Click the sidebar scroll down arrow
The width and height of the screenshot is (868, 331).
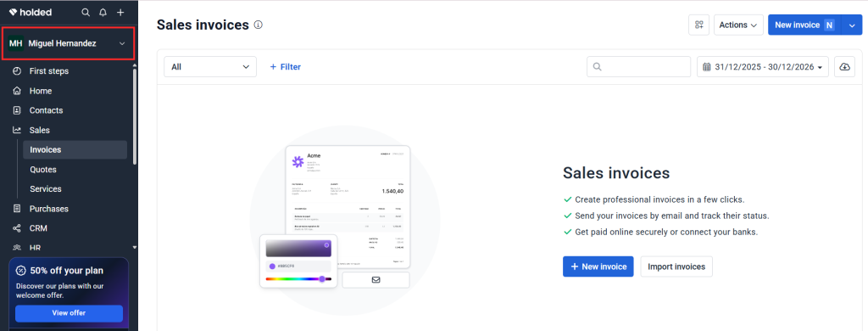tap(135, 247)
